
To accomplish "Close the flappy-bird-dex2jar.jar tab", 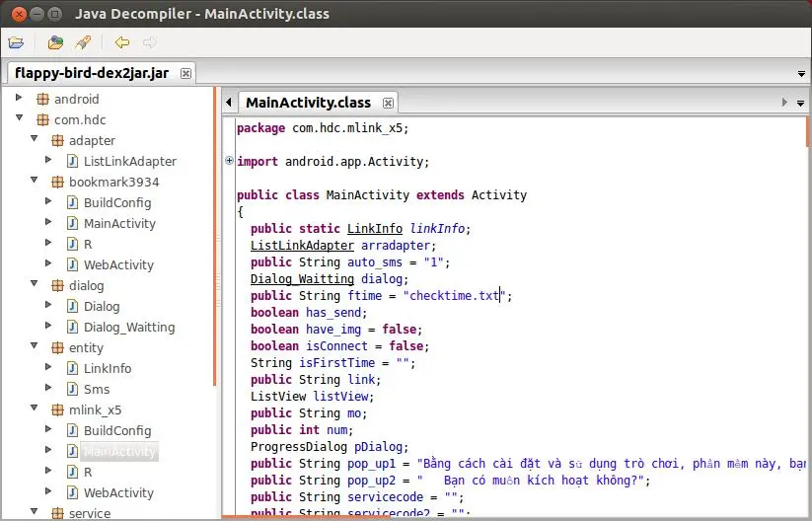I will point(185,73).
